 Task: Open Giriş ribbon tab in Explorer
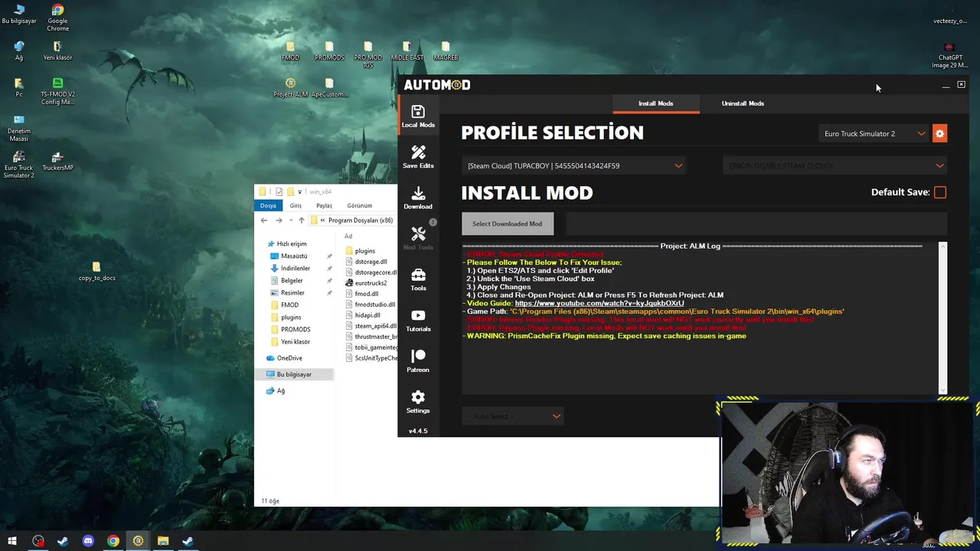tap(296, 205)
